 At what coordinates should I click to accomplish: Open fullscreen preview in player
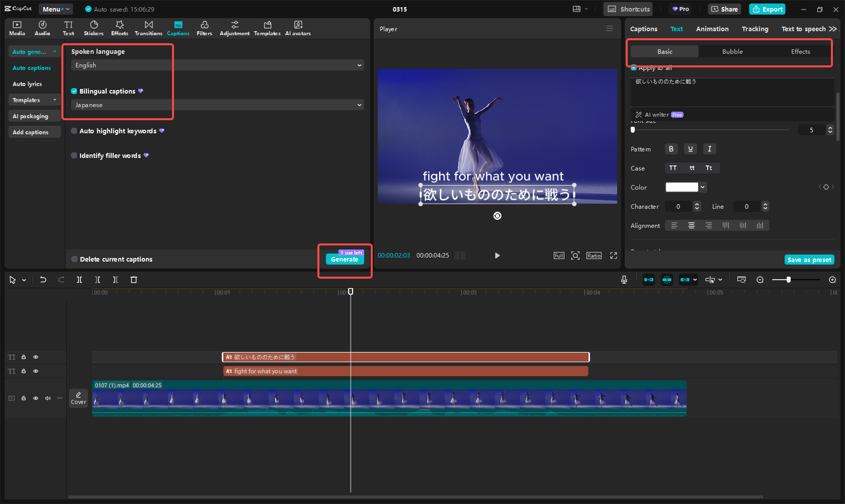pos(614,256)
